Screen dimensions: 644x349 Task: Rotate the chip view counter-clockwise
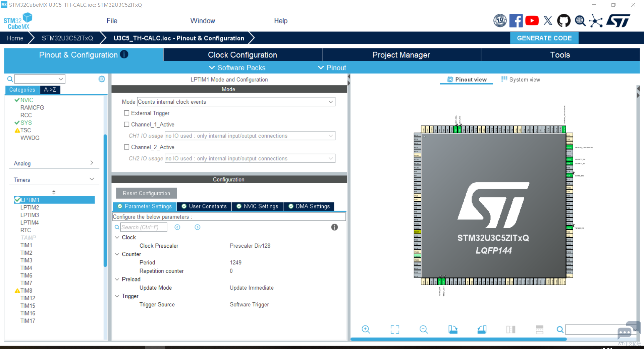coord(482,330)
